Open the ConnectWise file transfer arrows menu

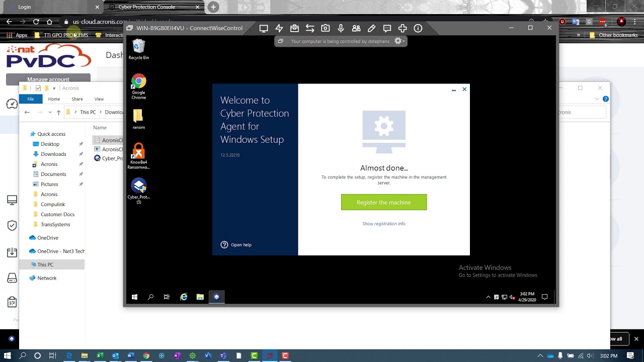point(310,28)
